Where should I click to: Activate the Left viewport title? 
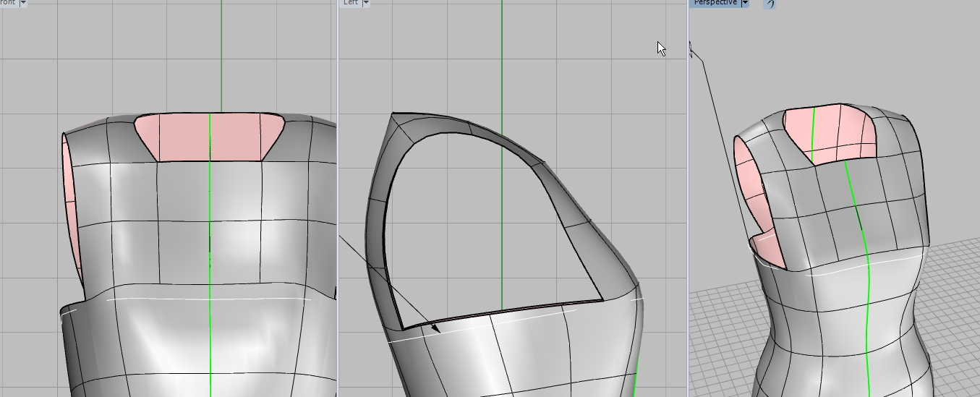point(351,3)
